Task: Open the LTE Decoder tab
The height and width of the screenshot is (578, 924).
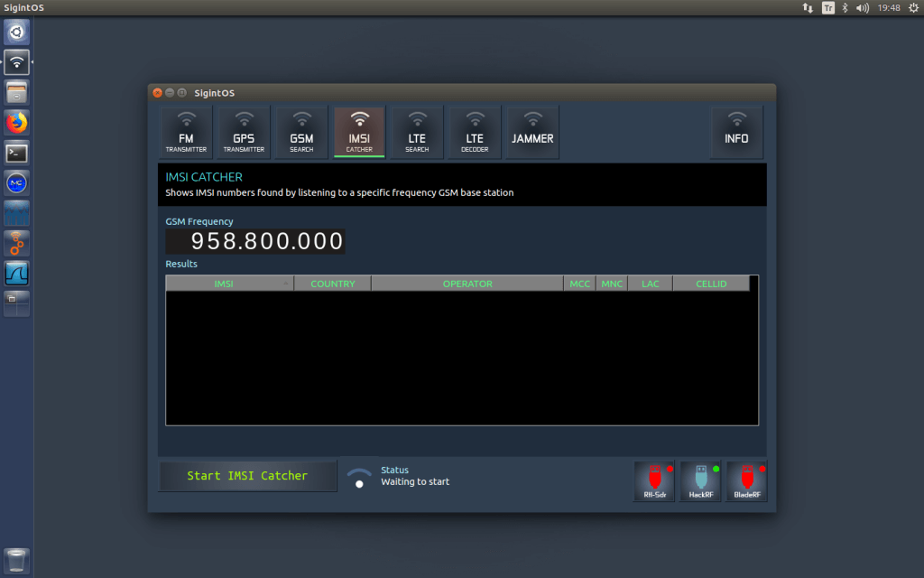Action: [x=475, y=132]
